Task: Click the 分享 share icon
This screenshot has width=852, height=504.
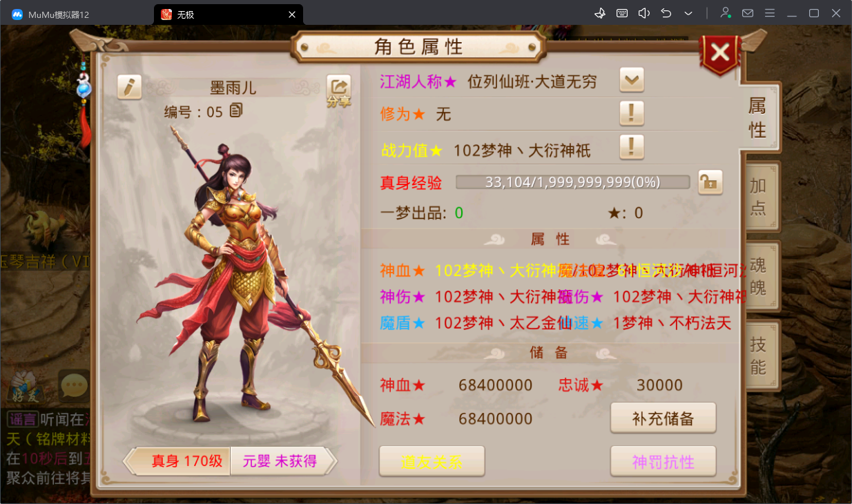Action: [x=338, y=90]
